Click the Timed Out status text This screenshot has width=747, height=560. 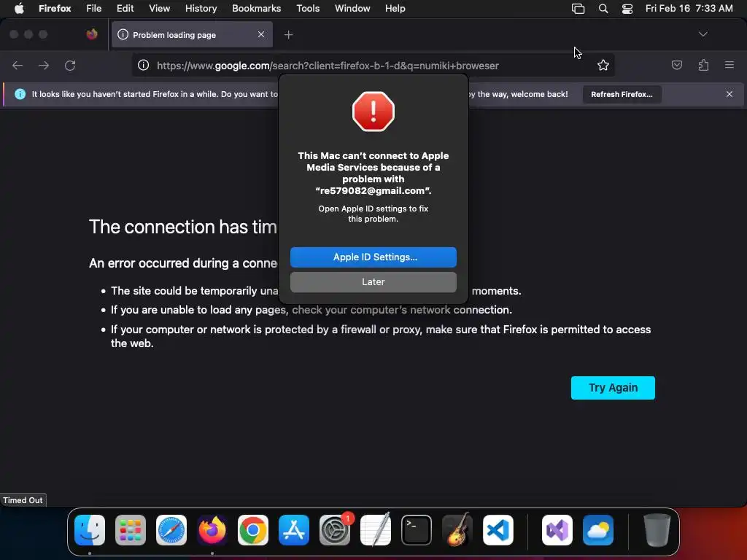pos(23,500)
